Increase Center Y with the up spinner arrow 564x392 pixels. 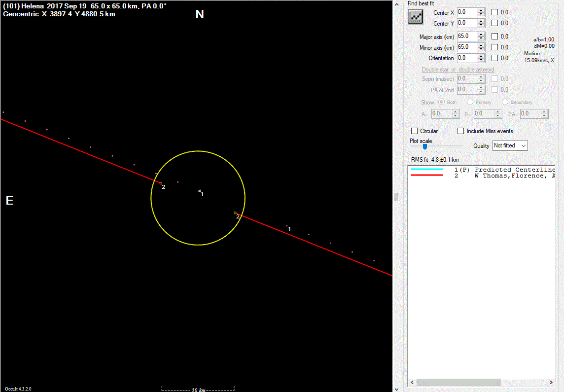481,21
